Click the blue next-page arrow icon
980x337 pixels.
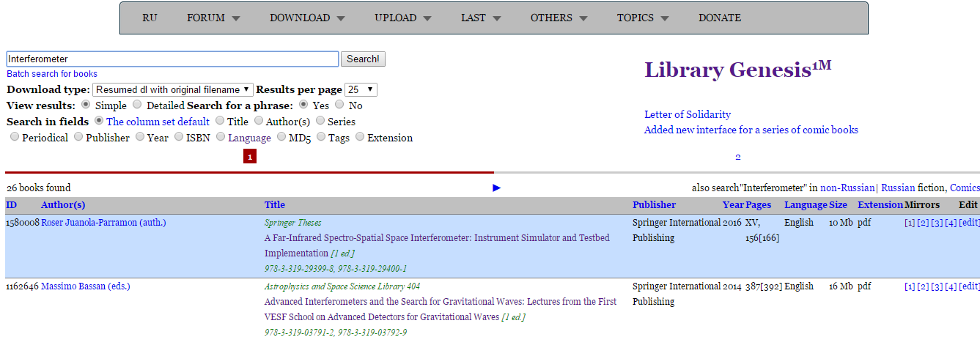pos(497,188)
